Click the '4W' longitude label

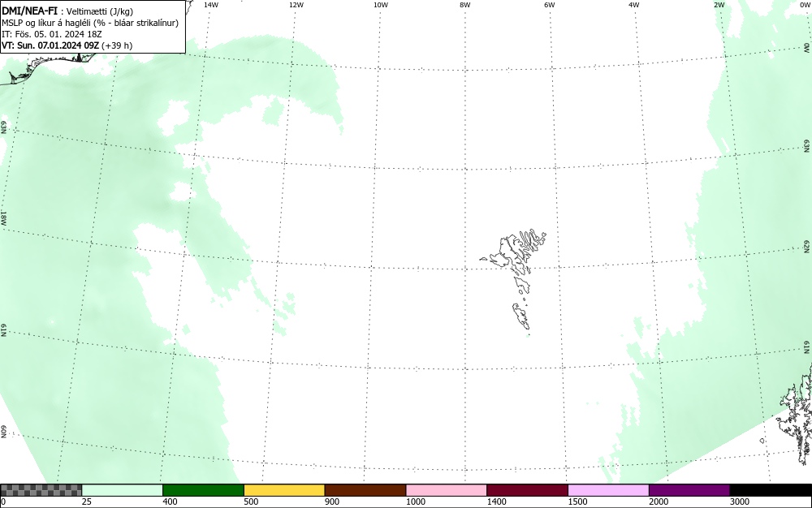pyautogui.click(x=634, y=5)
